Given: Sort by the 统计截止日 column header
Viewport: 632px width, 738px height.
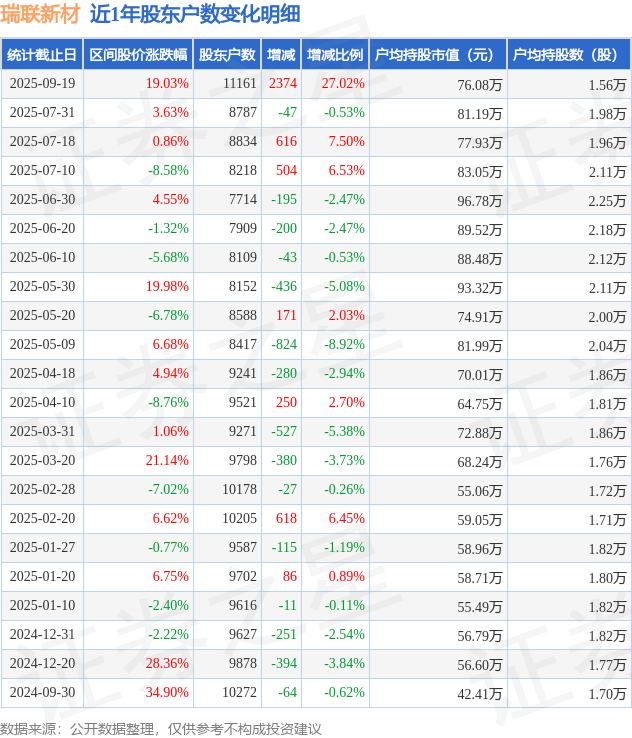Looking at the screenshot, I should (x=41, y=55).
